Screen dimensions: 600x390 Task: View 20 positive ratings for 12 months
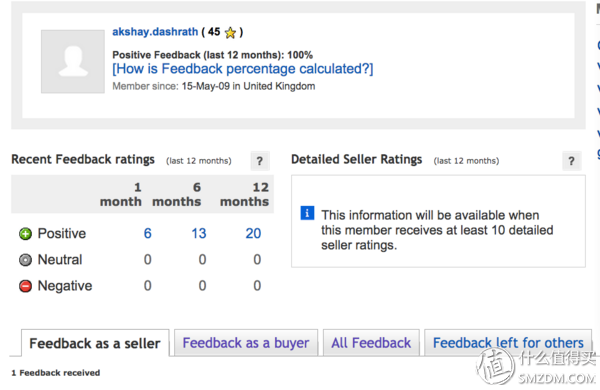[253, 233]
